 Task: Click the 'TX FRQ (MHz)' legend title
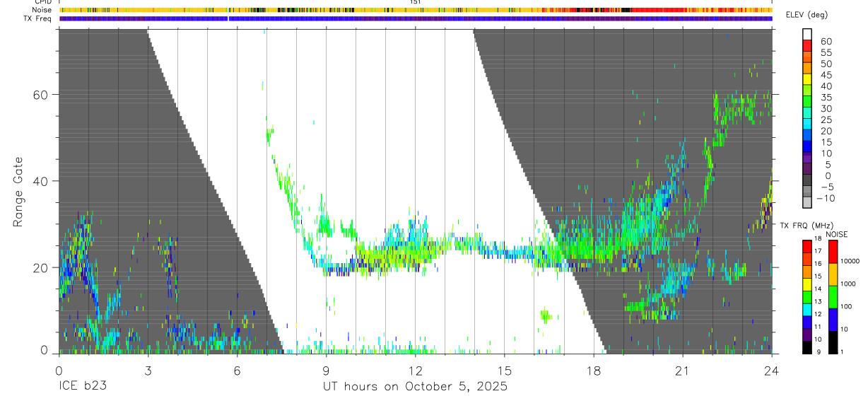tap(807, 225)
